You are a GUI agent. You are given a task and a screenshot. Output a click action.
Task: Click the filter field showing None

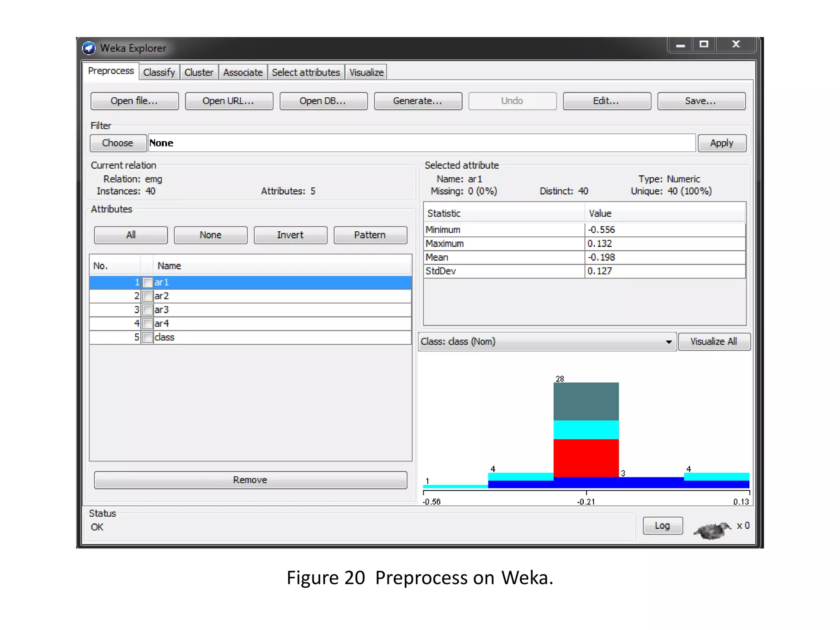pyautogui.click(x=422, y=143)
